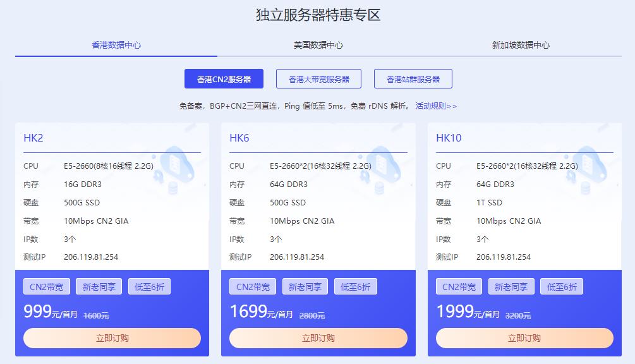Image resolution: width=635 pixels, height=364 pixels.
Task: Click CN2带宽 tag on HK10 card
Action: (459, 287)
